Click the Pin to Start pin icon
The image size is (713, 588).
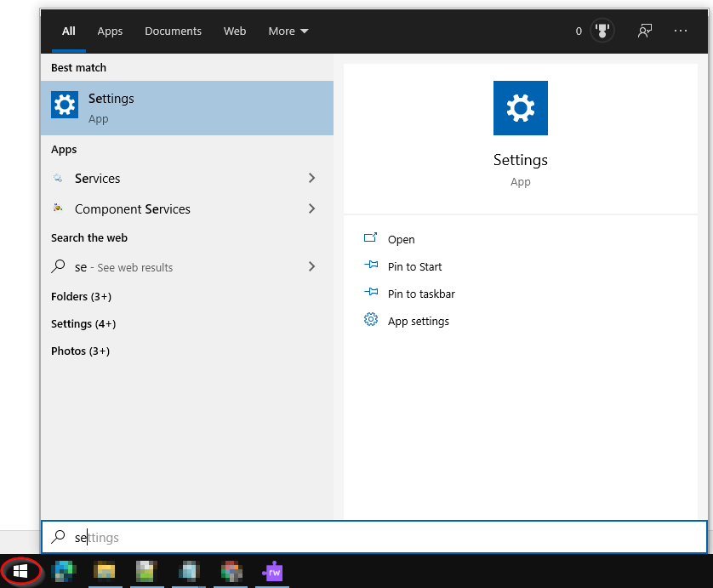point(371,265)
